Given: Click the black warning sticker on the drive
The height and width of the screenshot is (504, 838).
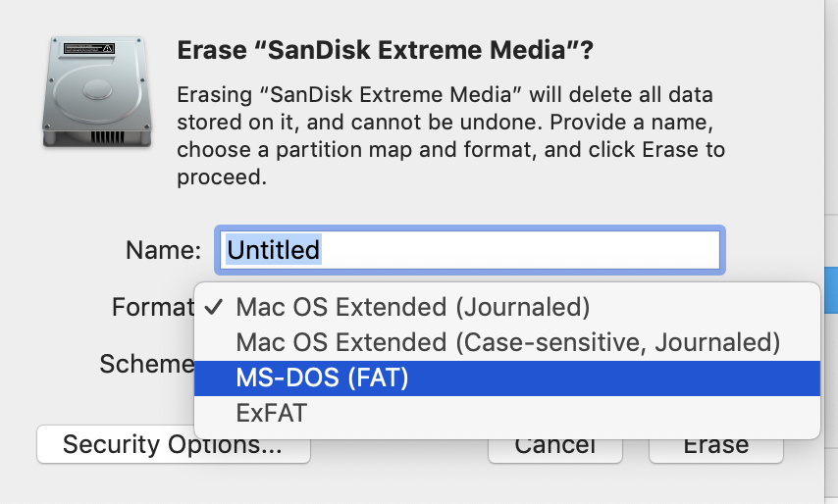Looking at the screenshot, I should 89,46.
